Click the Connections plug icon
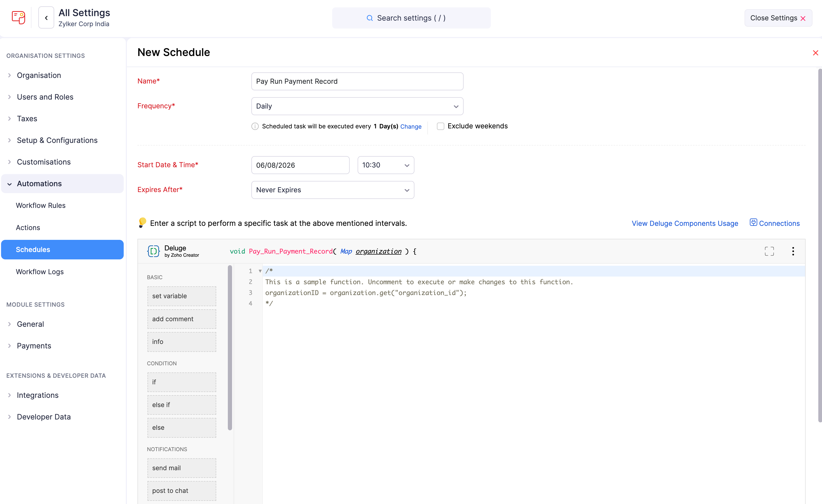822x504 pixels. click(x=753, y=222)
